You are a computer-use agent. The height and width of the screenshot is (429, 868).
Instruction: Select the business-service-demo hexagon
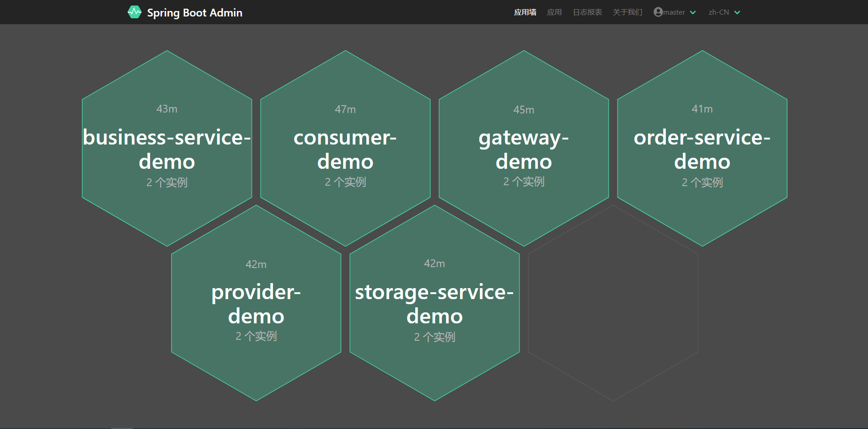click(x=167, y=149)
